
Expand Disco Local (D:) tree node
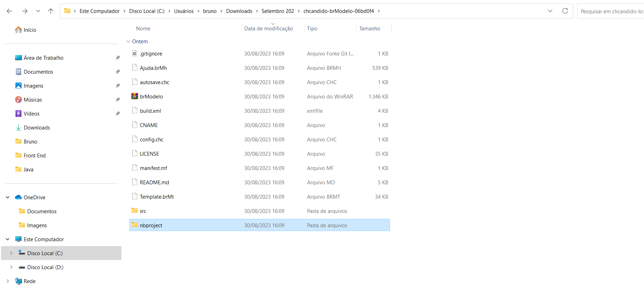11,267
